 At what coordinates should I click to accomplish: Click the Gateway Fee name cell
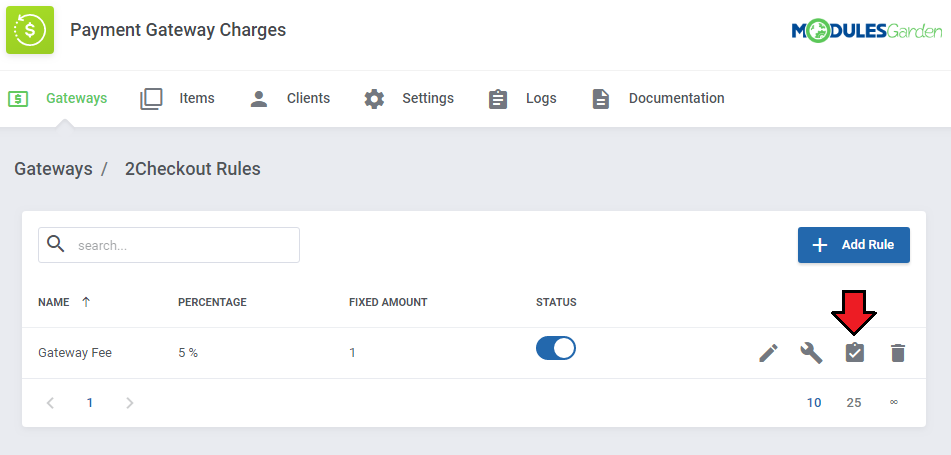coord(75,352)
